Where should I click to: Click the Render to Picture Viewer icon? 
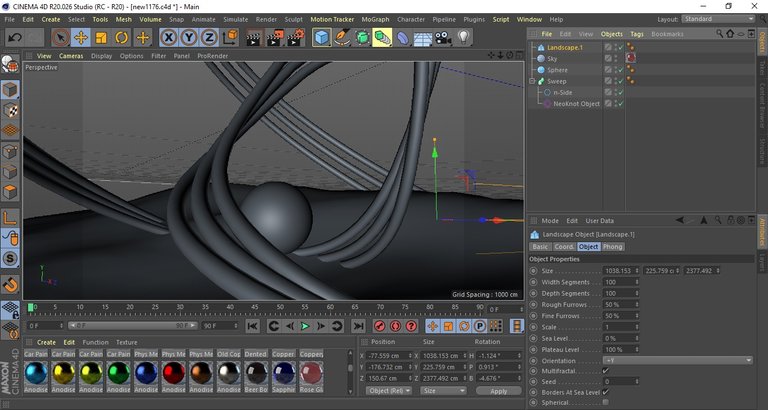tap(274, 38)
